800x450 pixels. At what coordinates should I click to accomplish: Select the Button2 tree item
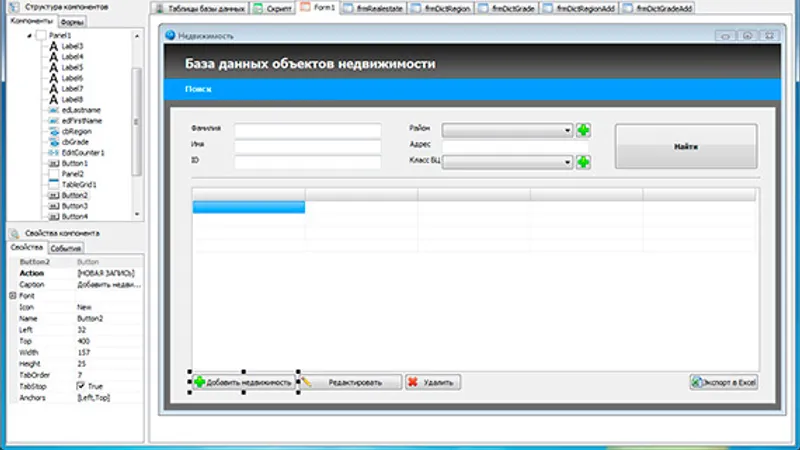tap(74, 195)
